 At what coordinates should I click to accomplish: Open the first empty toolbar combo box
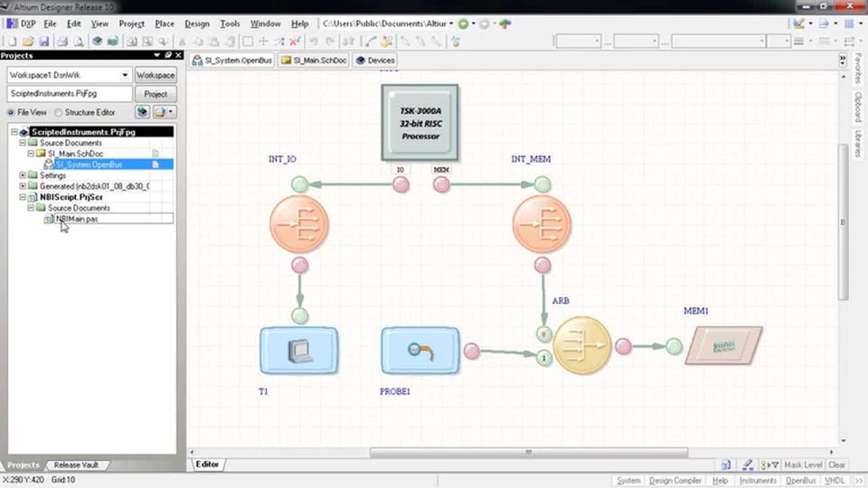coord(578,42)
